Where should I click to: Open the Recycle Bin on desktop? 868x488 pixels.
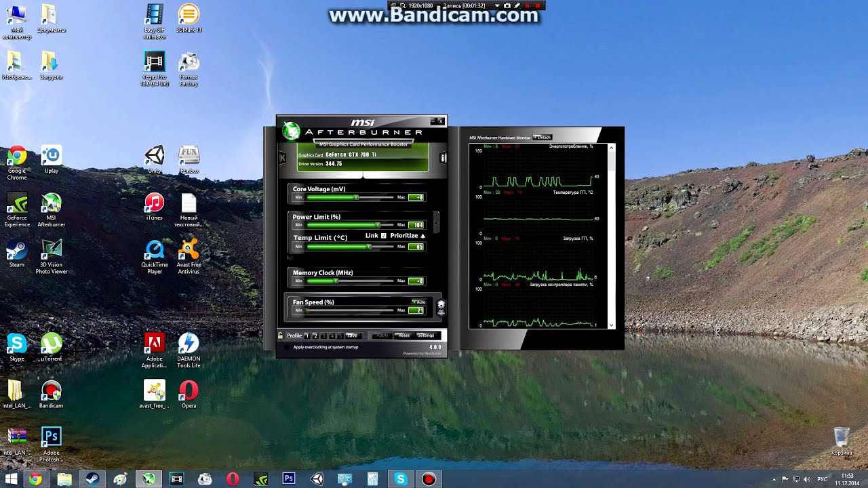tap(841, 441)
